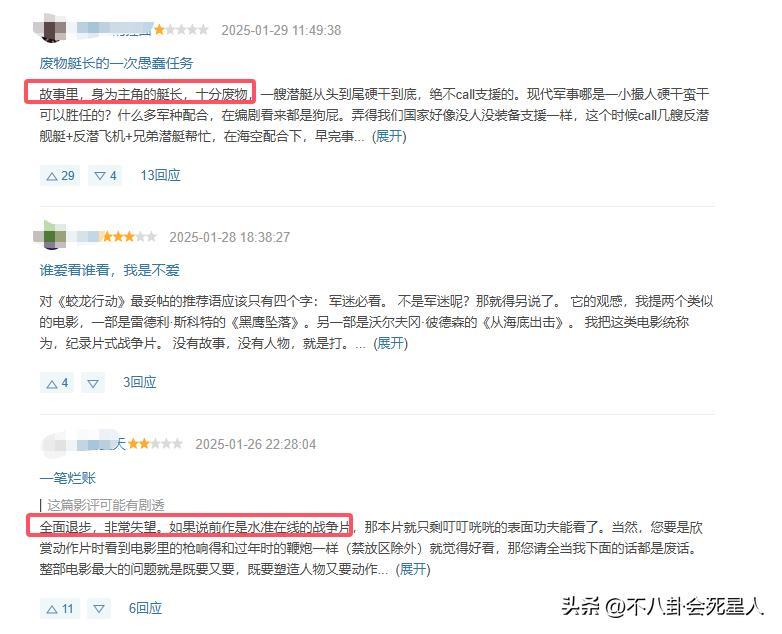Expand the second review via 展开

pyautogui.click(x=391, y=343)
